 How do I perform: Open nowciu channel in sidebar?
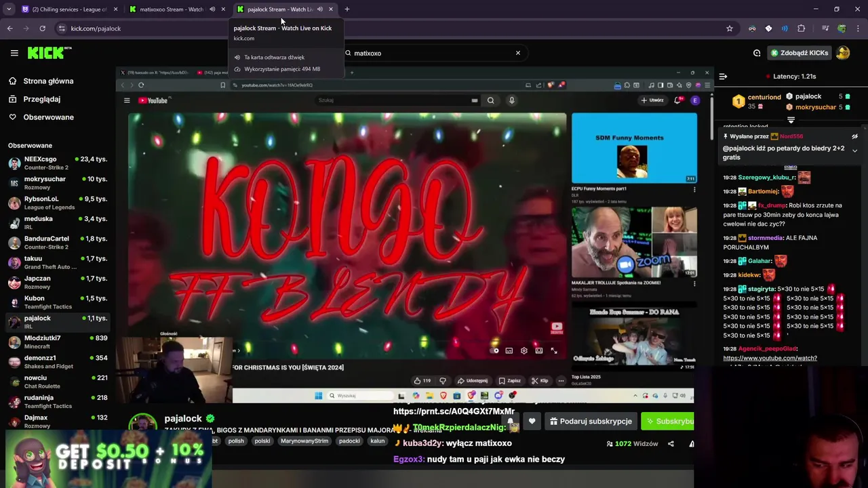[x=58, y=382]
